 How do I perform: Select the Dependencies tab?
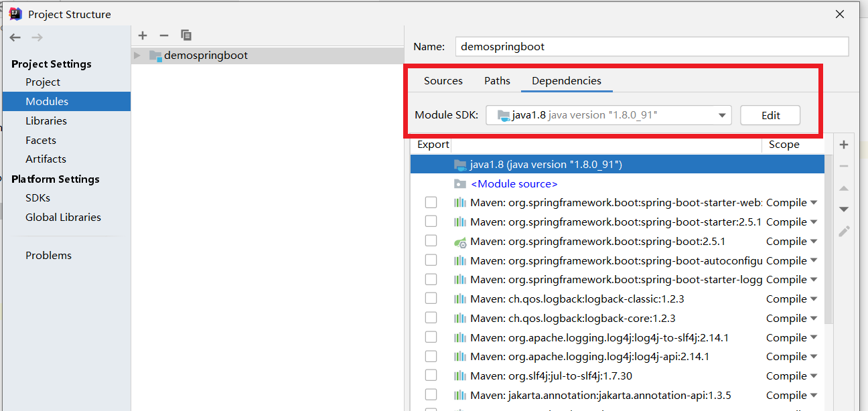[x=567, y=80]
